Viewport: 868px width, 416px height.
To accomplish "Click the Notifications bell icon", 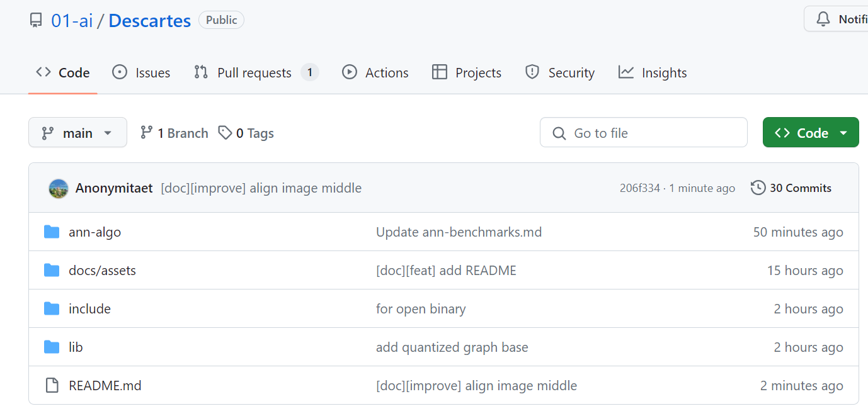I will pos(823,20).
